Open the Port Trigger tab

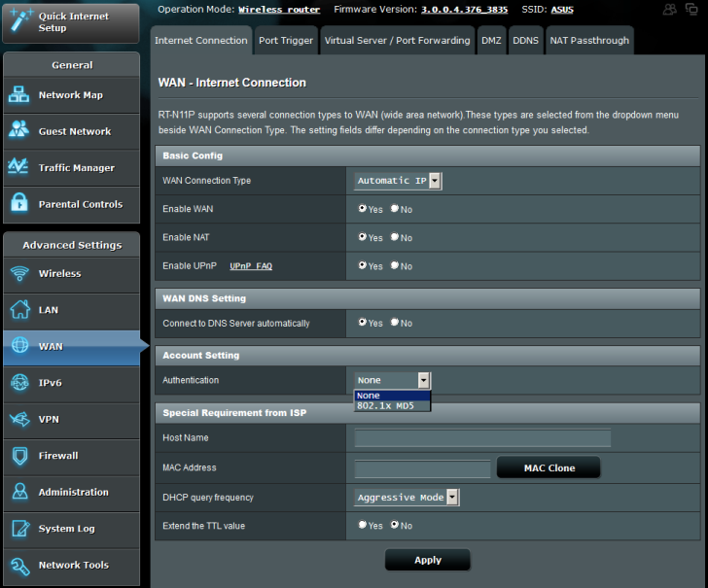pyautogui.click(x=286, y=41)
